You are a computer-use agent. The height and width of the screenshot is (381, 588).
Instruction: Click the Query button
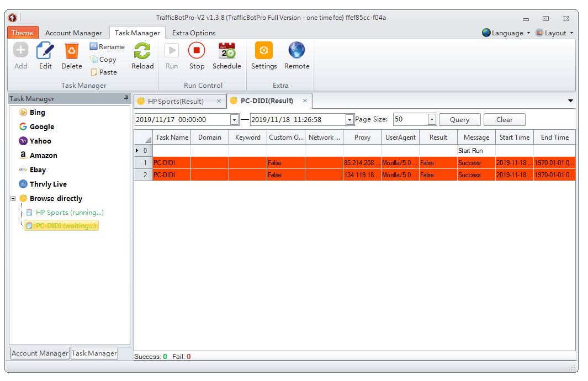(459, 120)
